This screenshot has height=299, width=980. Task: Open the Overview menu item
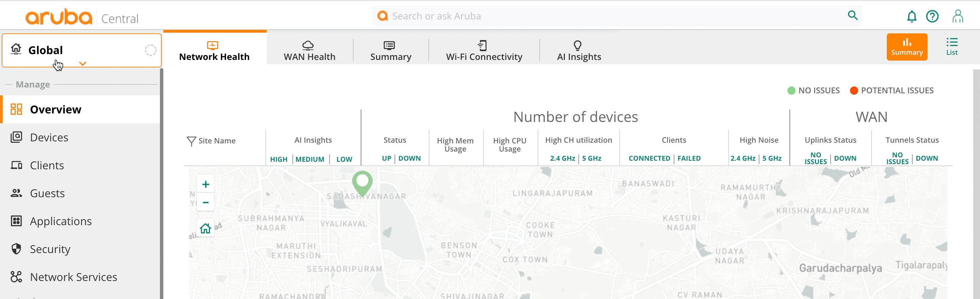click(x=81, y=109)
